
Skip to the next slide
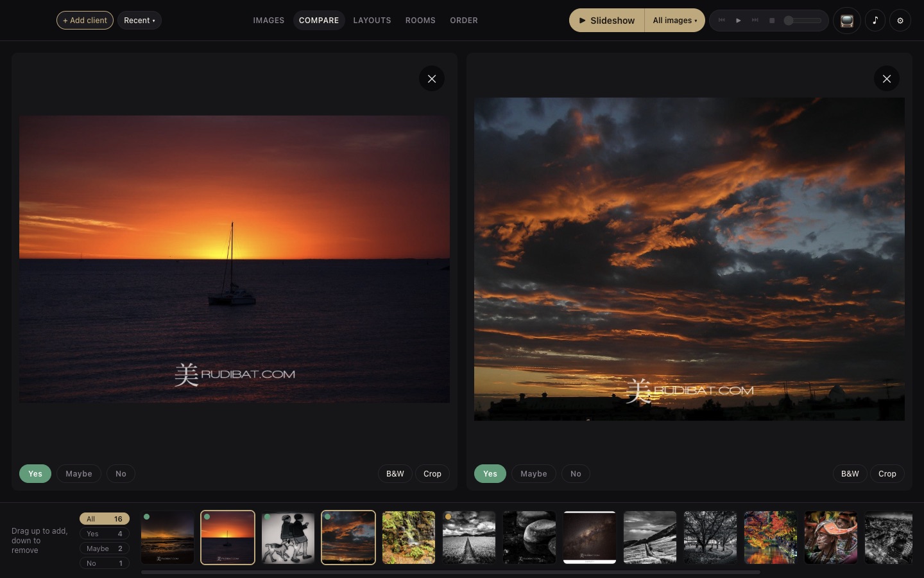[x=755, y=21]
